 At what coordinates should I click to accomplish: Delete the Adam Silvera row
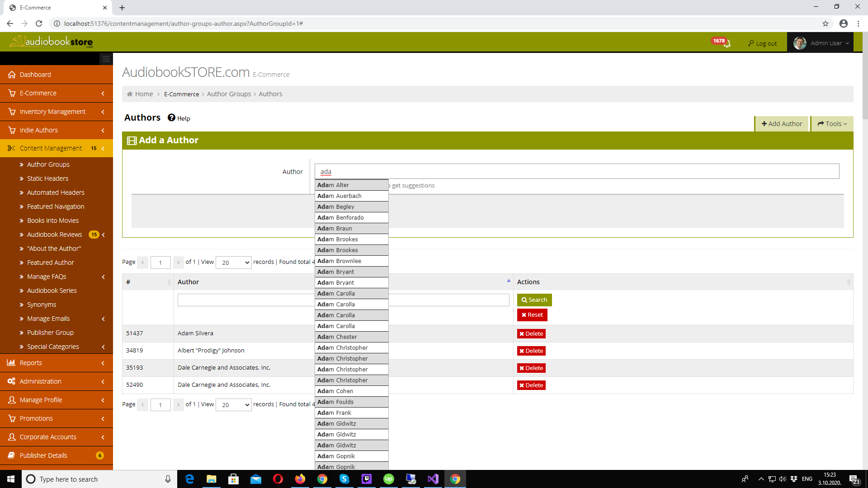[x=531, y=334]
